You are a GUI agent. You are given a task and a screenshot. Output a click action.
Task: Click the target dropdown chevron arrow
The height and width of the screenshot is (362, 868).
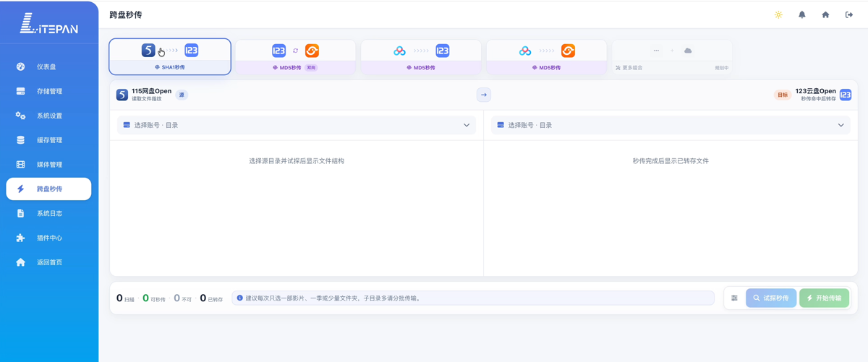coord(841,125)
